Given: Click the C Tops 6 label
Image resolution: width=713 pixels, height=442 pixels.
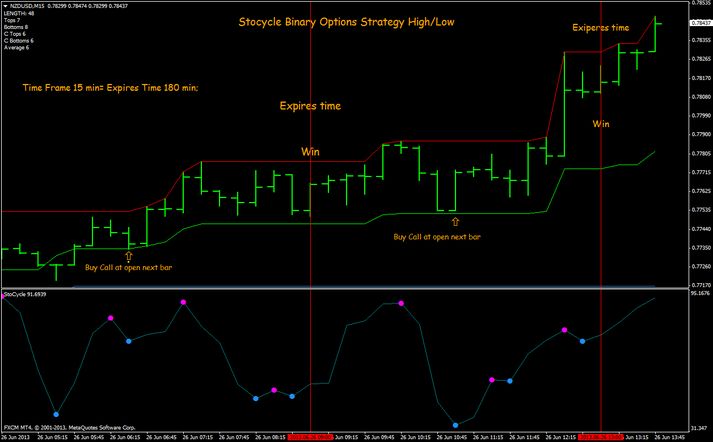Looking at the screenshot, I should point(15,34).
